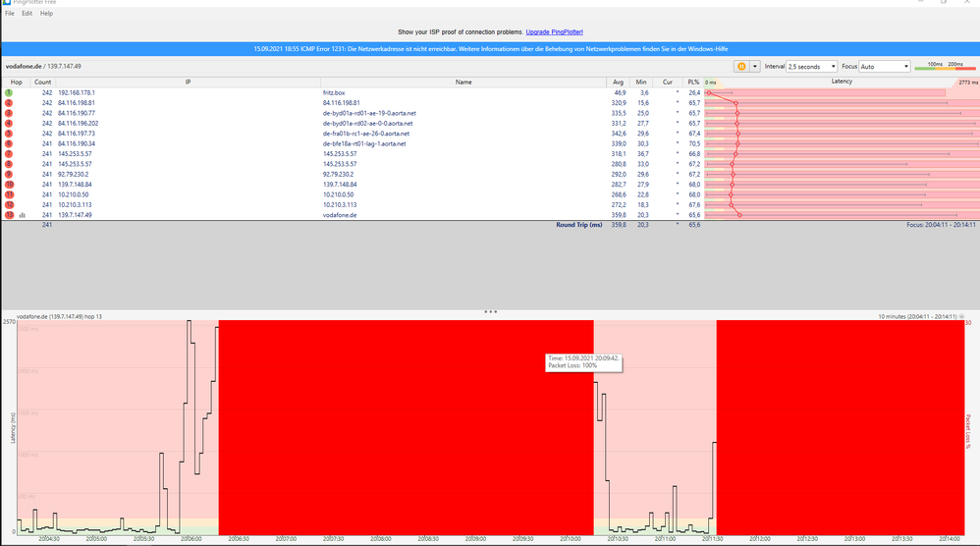Click the Avg value 46,9 for hop 1
The image size is (980, 546).
click(620, 92)
